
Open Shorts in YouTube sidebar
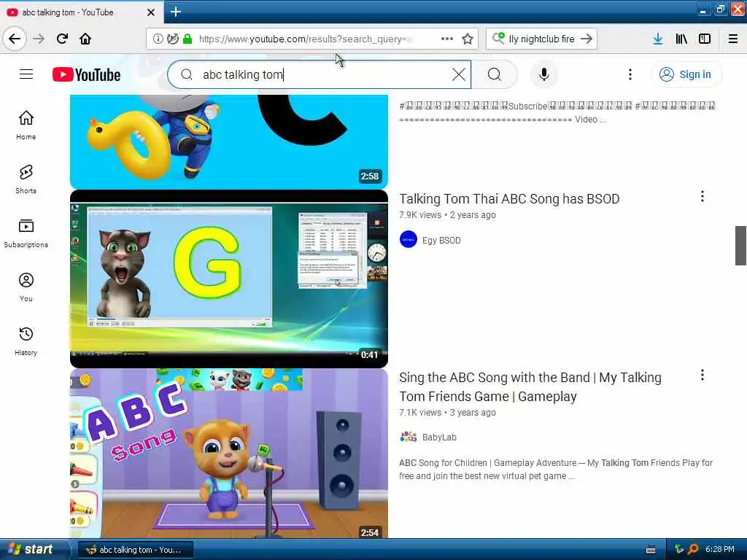[26, 179]
